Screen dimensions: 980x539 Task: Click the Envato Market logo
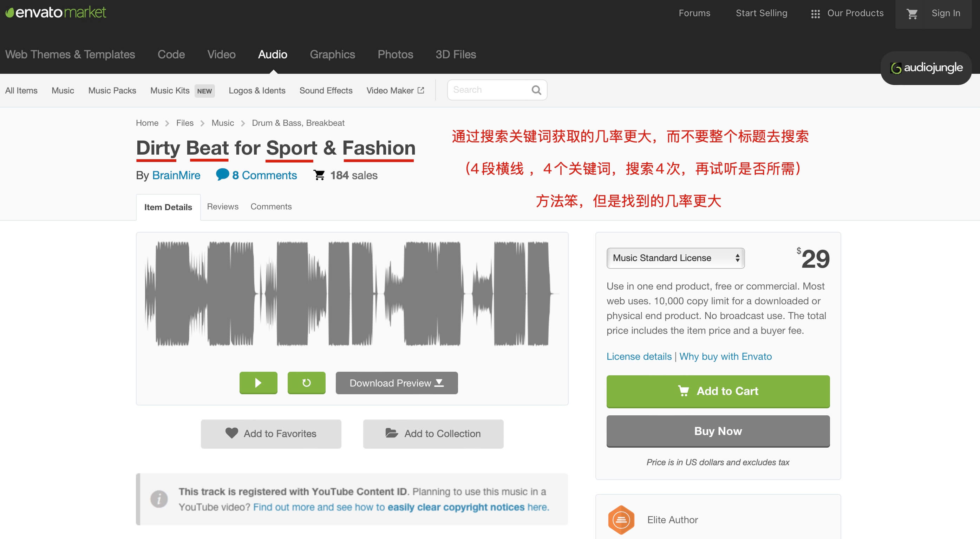tap(55, 13)
